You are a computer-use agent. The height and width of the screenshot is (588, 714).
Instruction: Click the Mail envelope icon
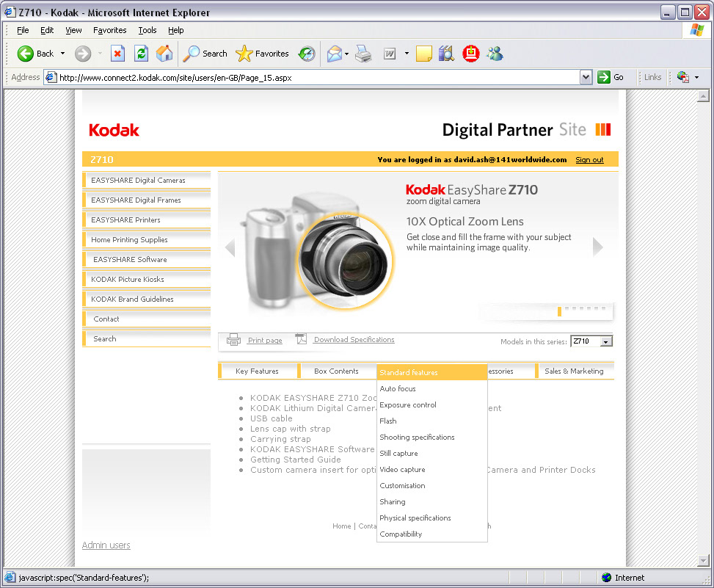pos(334,54)
